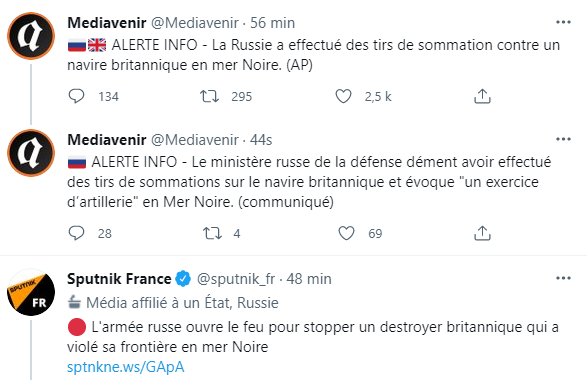Reply to the 44s Mediavenir tweet
The width and height of the screenshot is (587, 380).
[76, 233]
